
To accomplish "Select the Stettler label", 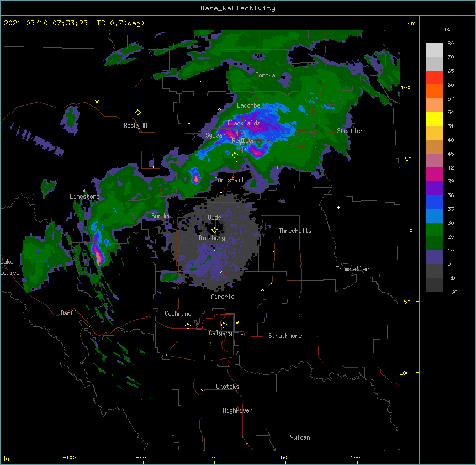I will coord(350,131).
